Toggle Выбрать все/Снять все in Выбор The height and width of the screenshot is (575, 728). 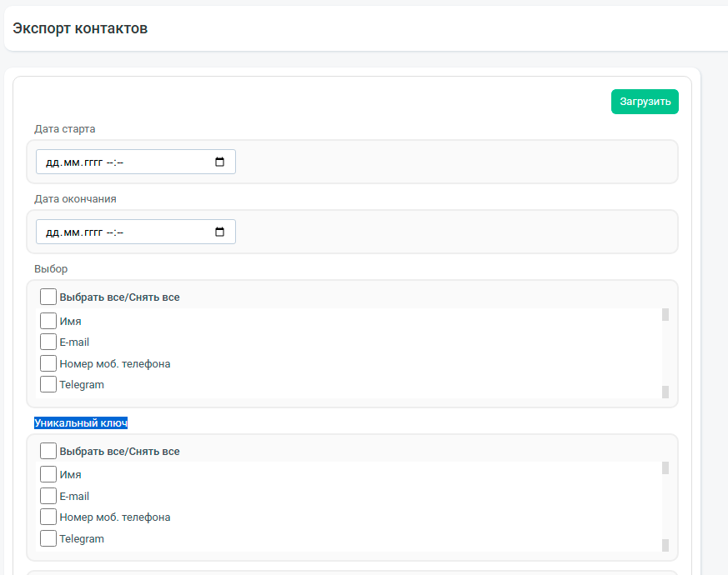point(48,297)
